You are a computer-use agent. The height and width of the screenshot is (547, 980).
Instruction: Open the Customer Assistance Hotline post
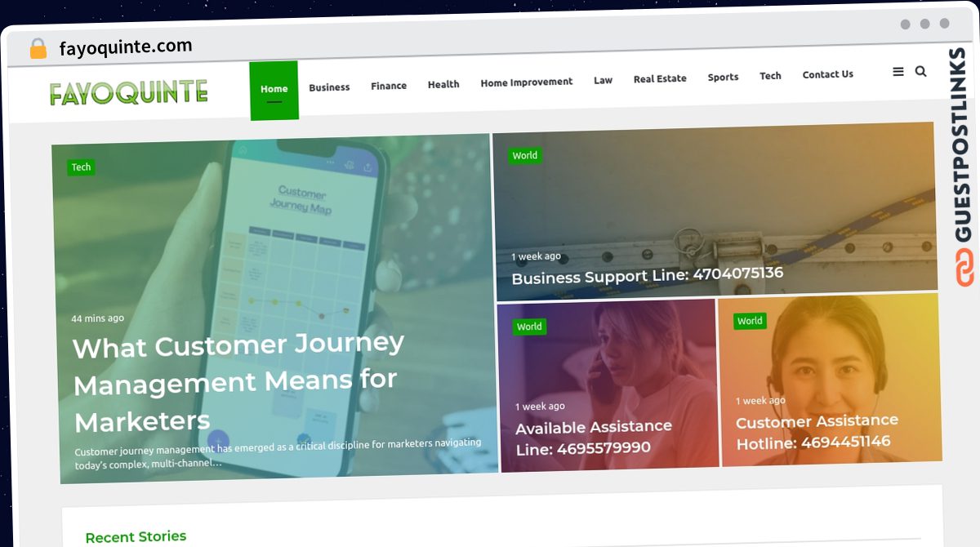(817, 432)
